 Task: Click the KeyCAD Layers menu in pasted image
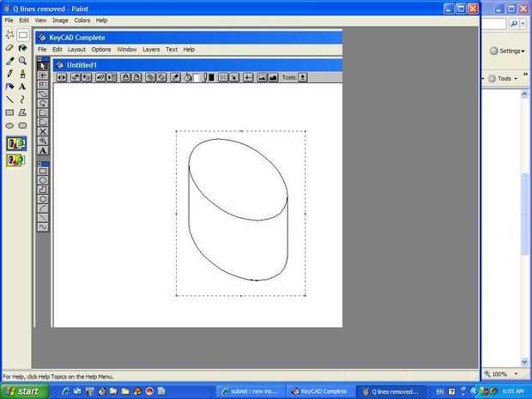point(151,50)
